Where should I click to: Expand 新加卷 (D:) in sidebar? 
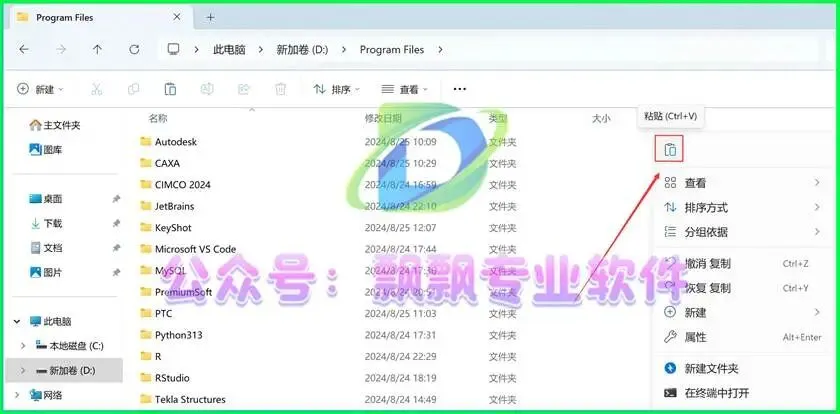[x=23, y=370]
